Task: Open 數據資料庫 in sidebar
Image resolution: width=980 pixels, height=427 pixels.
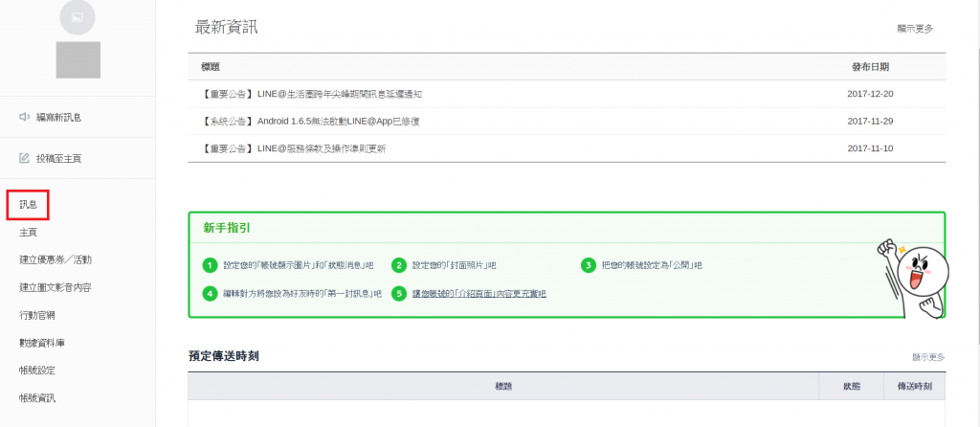Action: tap(42, 343)
